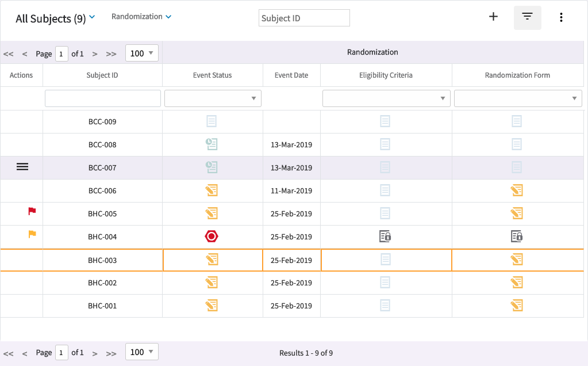Click the Subject ID search field at top

click(x=304, y=18)
